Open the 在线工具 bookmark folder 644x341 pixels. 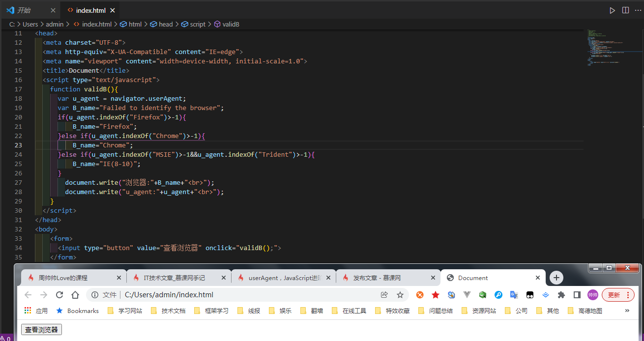point(349,311)
